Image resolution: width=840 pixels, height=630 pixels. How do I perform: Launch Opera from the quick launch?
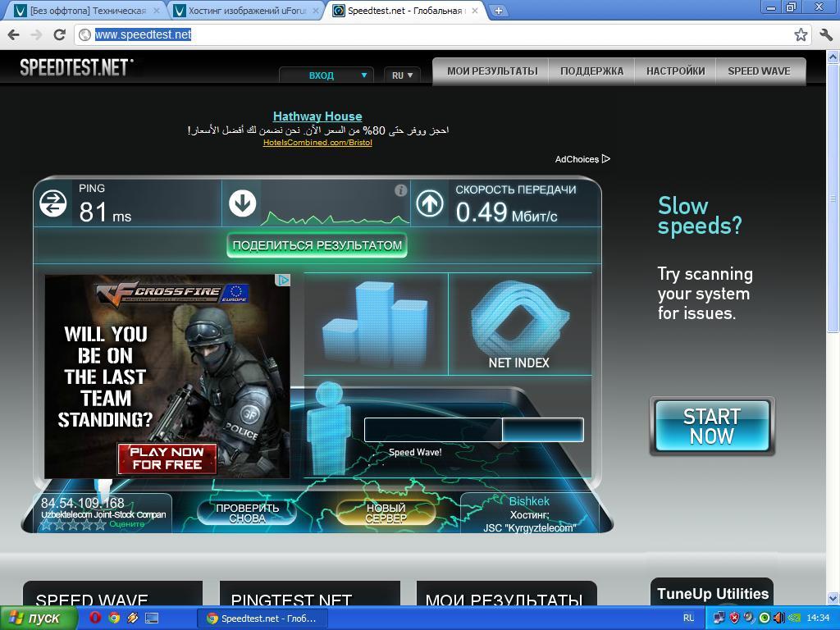95,618
